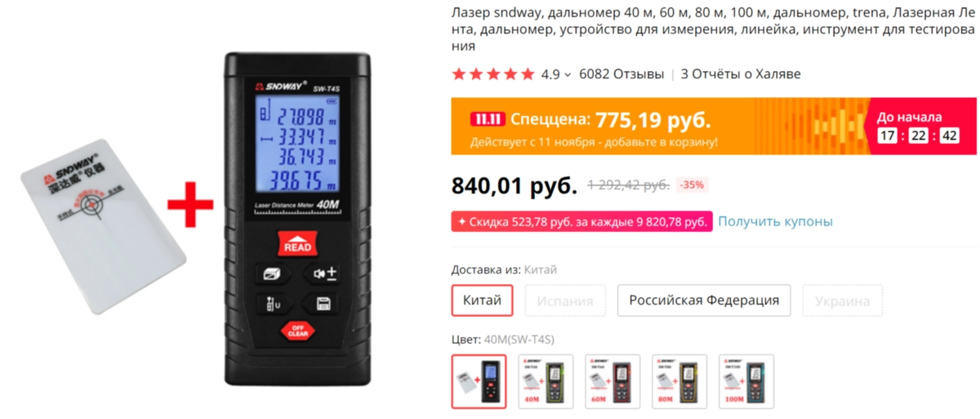Image resolution: width=980 pixels, height=419 pixels.
Task: Expand the 4.9 rating dropdown arrow
Action: click(568, 74)
